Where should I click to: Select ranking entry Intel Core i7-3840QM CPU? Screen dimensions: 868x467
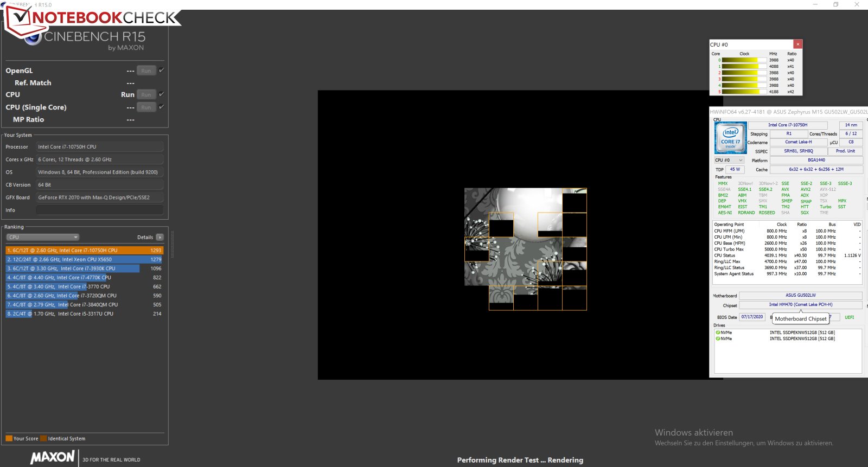[x=84, y=305]
